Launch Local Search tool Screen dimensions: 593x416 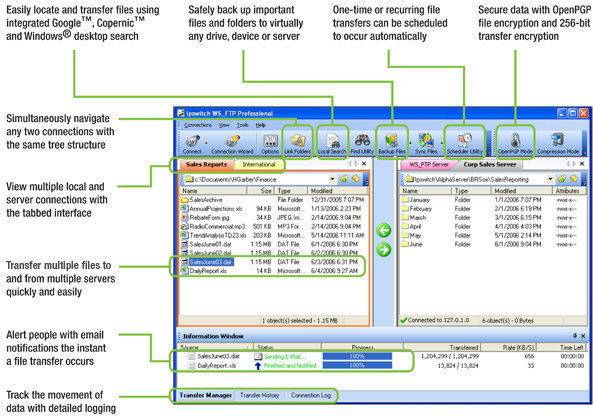(x=332, y=144)
